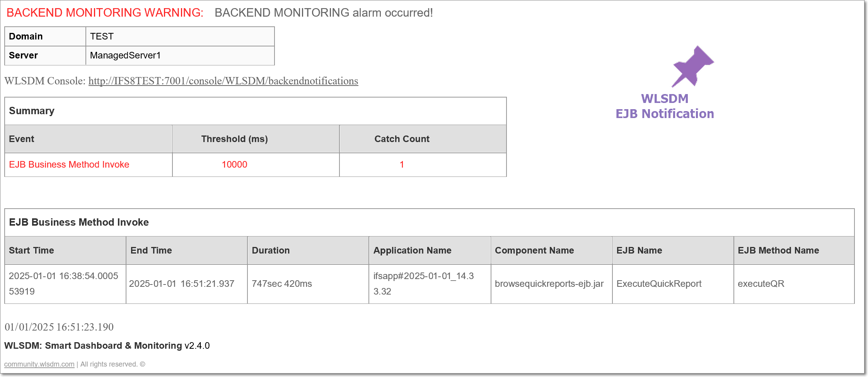868x377 pixels.
Task: Click the Component Name column header
Action: (x=551, y=250)
